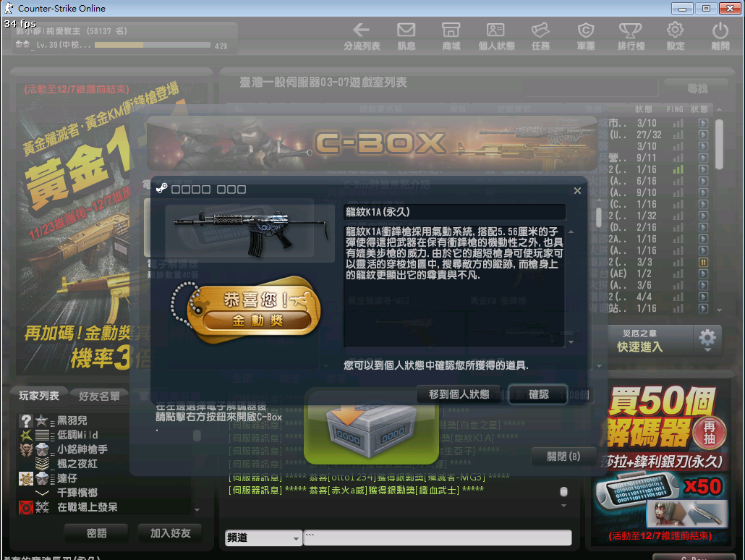
Task: Open the 個人狀態 profile icon
Action: (x=496, y=37)
